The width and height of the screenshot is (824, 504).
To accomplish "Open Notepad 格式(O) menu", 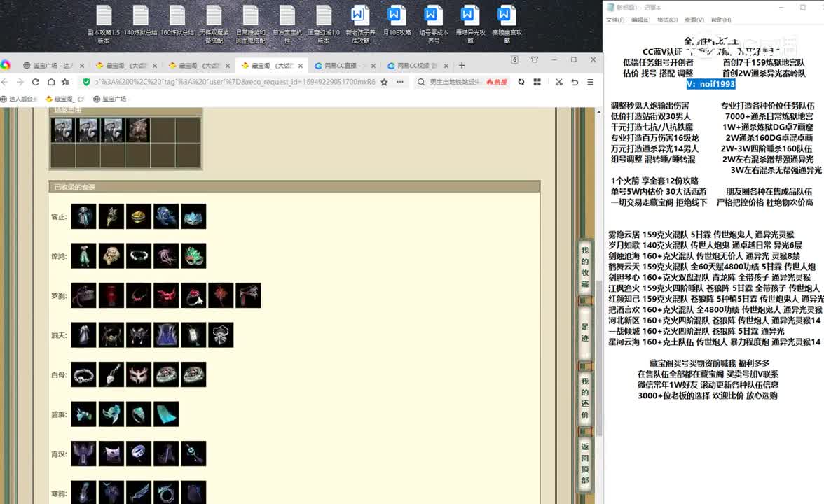I will pos(667,20).
